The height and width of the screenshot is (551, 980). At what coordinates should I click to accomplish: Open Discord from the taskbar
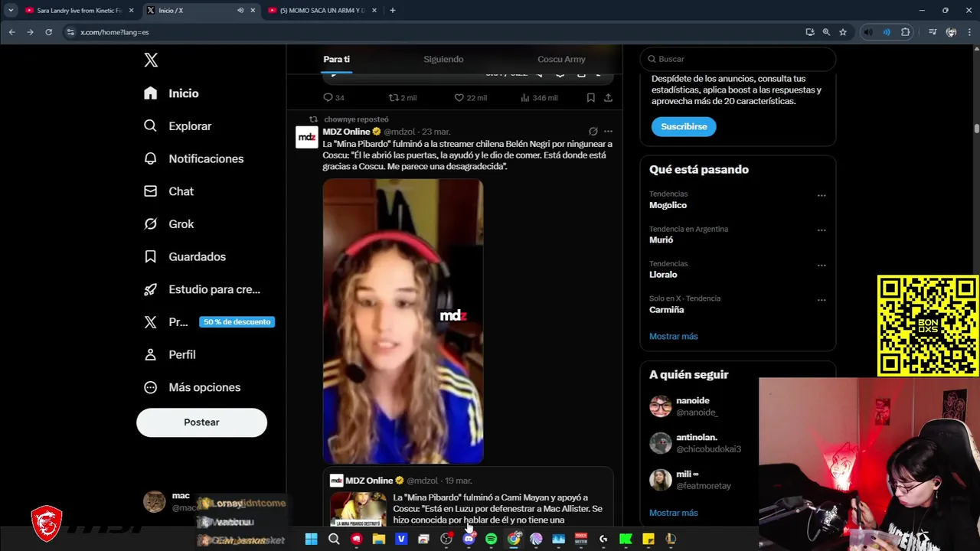[469, 539]
